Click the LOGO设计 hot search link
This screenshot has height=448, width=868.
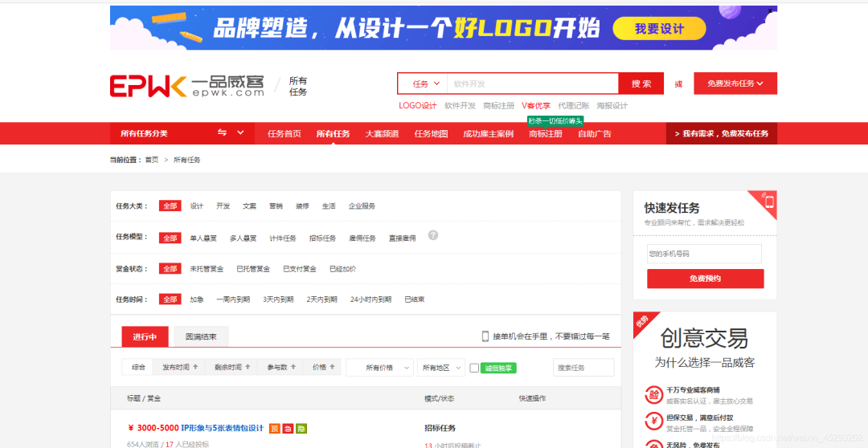(x=417, y=106)
